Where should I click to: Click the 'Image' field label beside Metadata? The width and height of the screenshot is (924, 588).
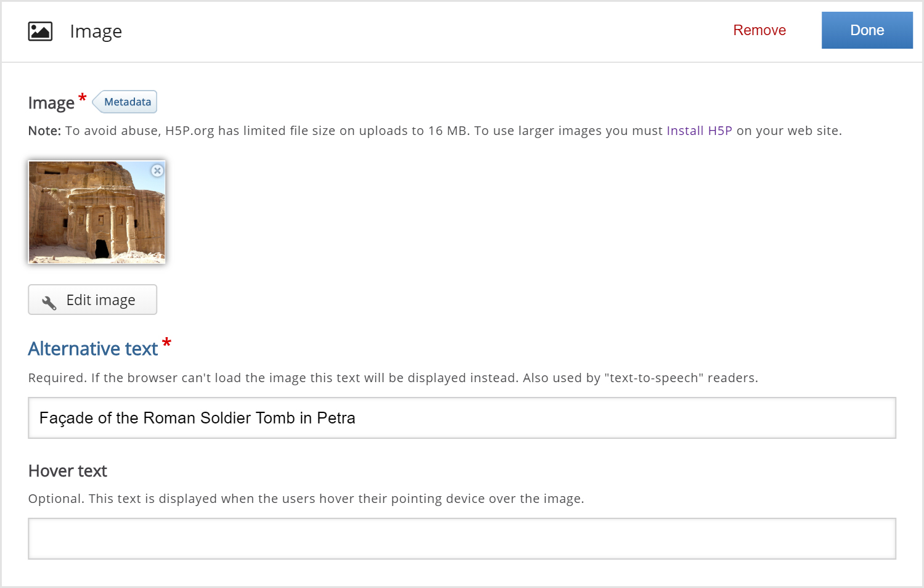51,103
